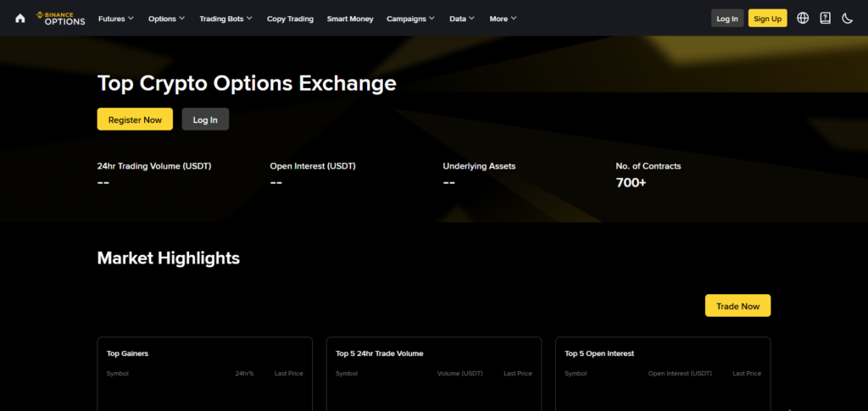Expand the Trading Bots dropdown
868x411 pixels.
pyautogui.click(x=225, y=19)
